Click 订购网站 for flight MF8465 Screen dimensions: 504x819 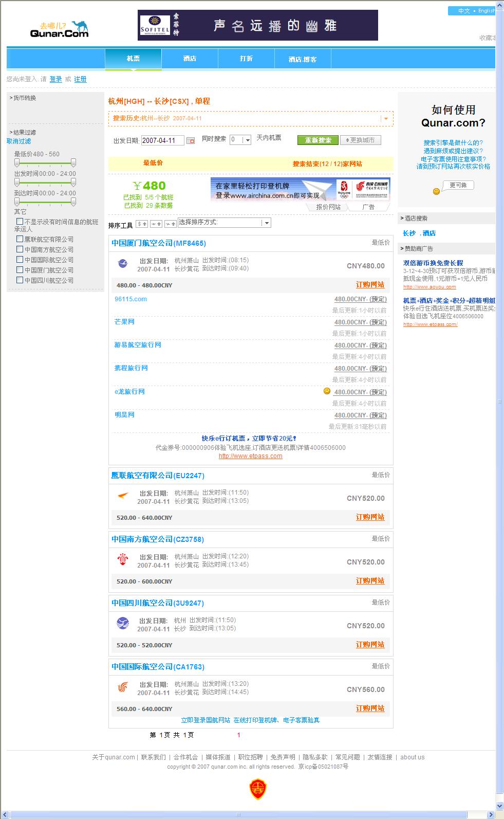click(x=370, y=285)
